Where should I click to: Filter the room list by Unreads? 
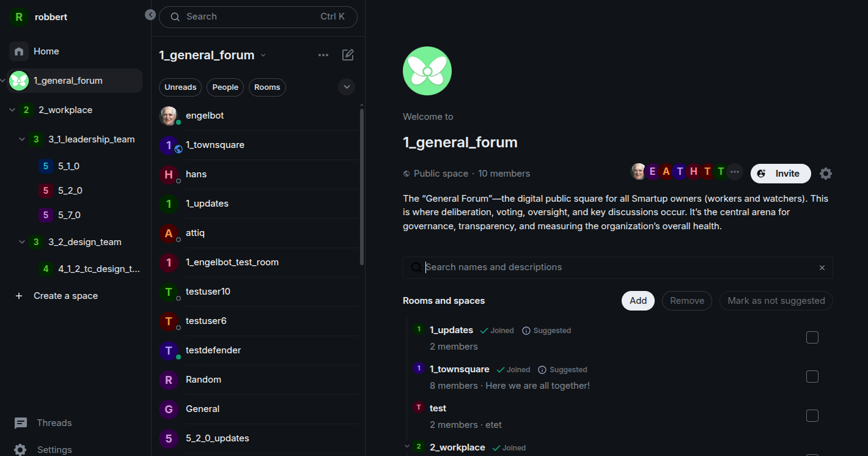coord(180,87)
